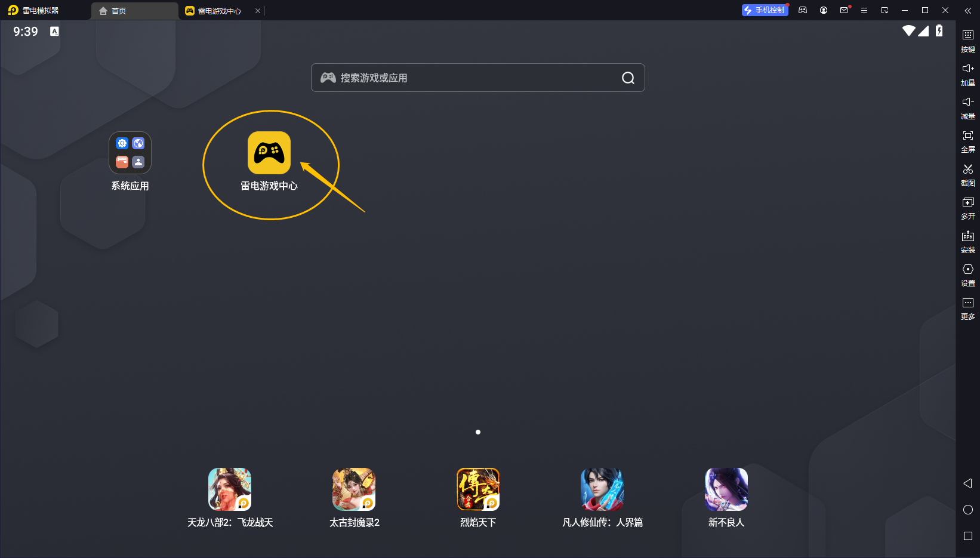Image resolution: width=980 pixels, height=558 pixels.
Task: Focus the 搜索游戏或应用 search field
Action: 477,78
